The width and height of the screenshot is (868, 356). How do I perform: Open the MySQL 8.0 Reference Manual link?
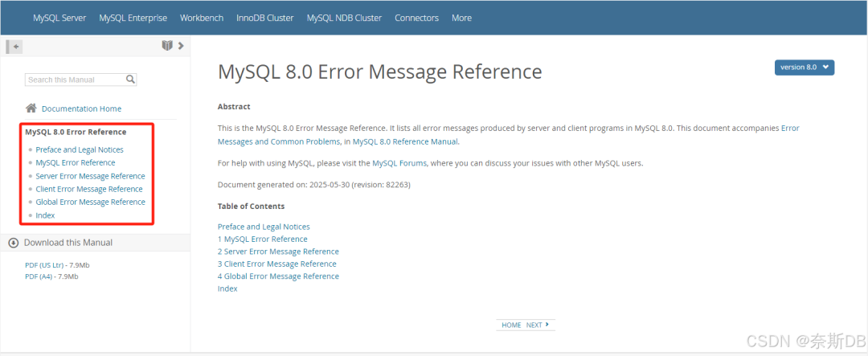coord(405,141)
